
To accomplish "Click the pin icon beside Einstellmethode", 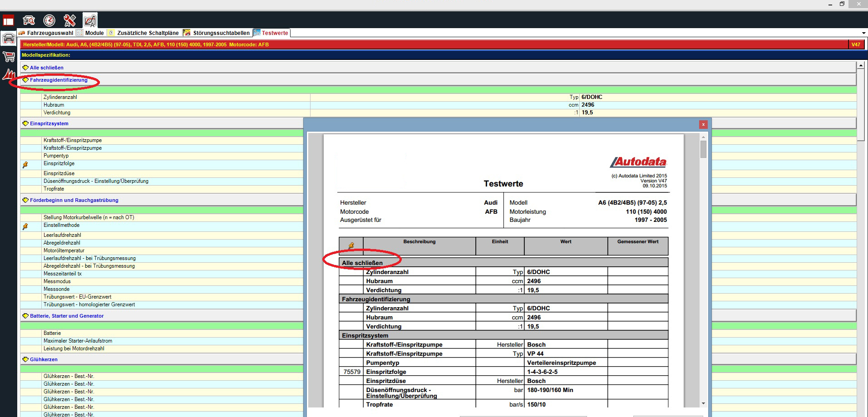I will click(25, 226).
